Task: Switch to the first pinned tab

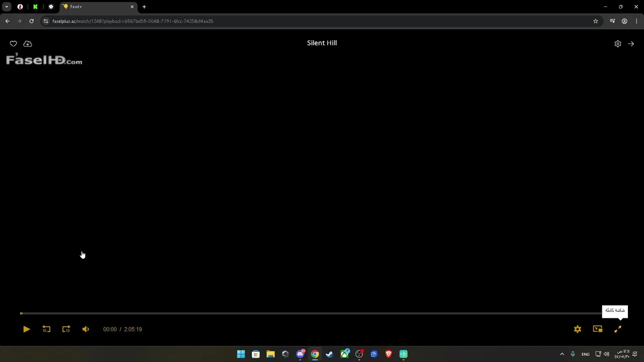Action: tap(20, 7)
